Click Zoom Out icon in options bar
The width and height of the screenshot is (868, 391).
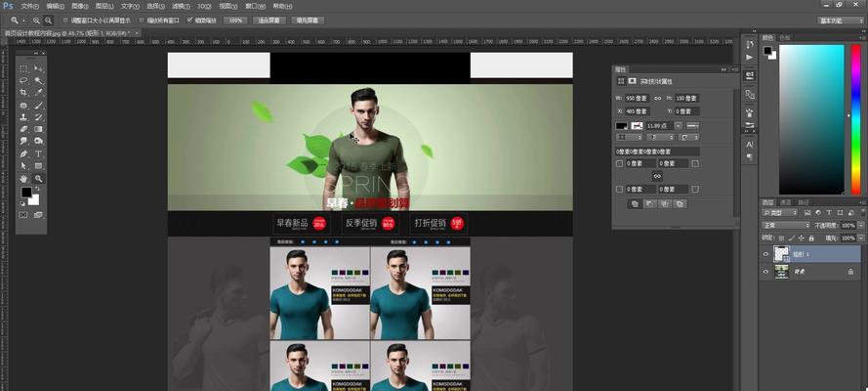(x=48, y=21)
